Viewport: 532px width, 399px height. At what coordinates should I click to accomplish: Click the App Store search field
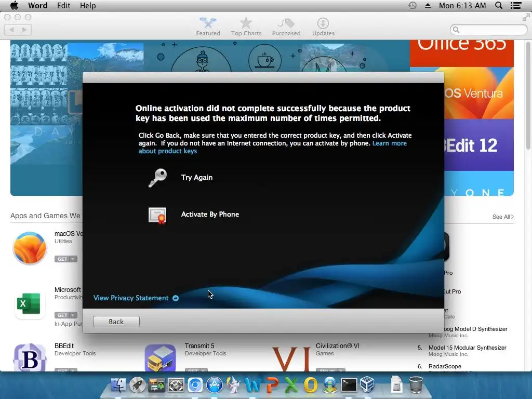coord(489,30)
